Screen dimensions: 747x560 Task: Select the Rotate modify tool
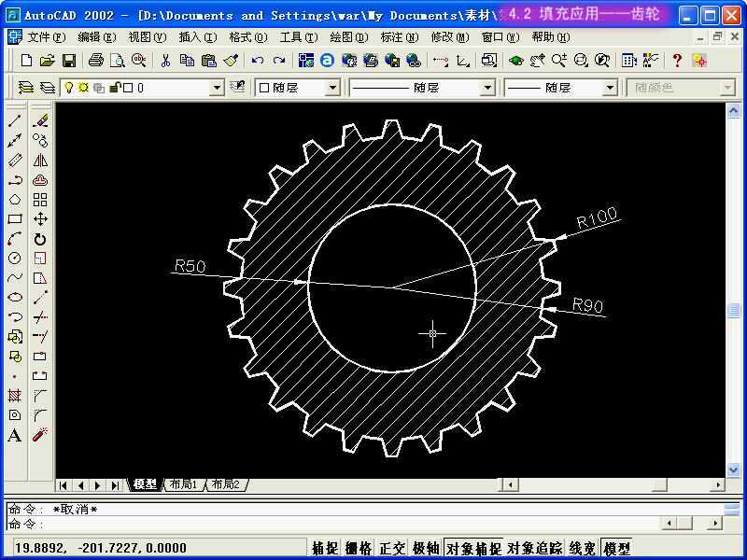pyautogui.click(x=40, y=239)
